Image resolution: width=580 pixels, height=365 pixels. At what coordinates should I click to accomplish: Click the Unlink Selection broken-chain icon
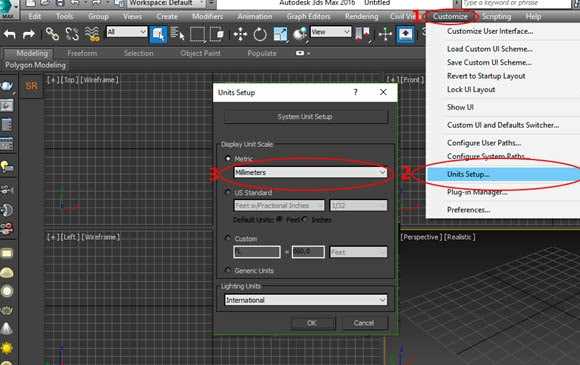tap(72, 34)
